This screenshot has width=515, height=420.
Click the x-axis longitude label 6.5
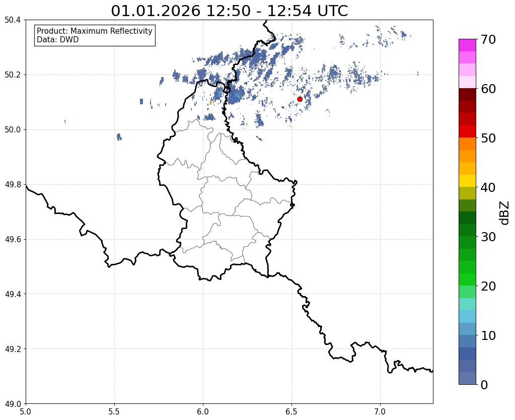291,411
